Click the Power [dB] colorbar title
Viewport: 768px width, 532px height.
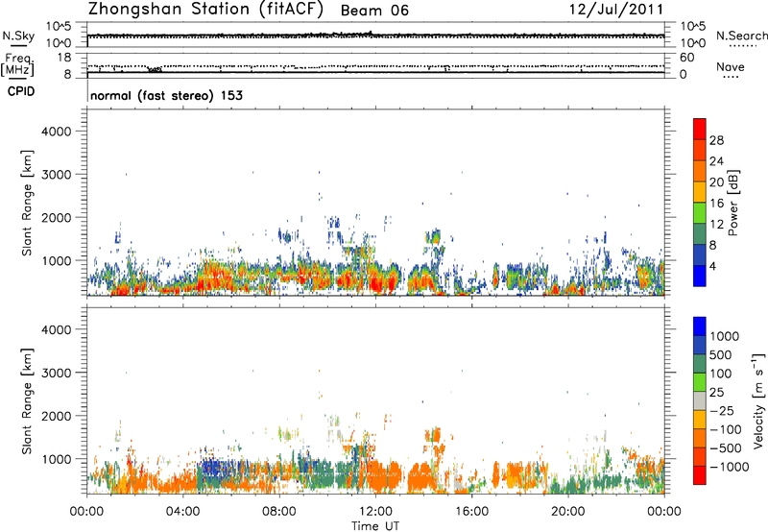pyautogui.click(x=732, y=203)
